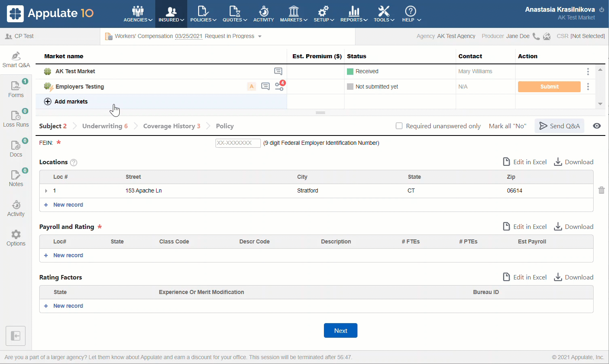Open messages icon for AK Test Market
Image resolution: width=609 pixels, height=364 pixels.
278,71
